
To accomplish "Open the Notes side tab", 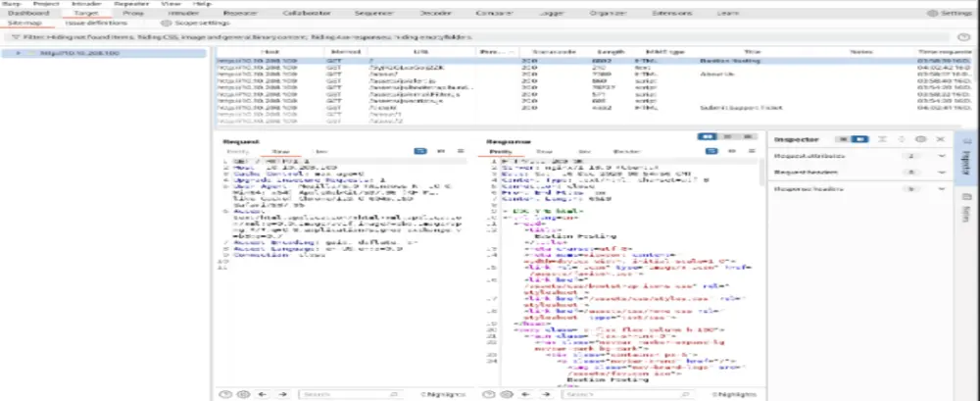I will 966,207.
